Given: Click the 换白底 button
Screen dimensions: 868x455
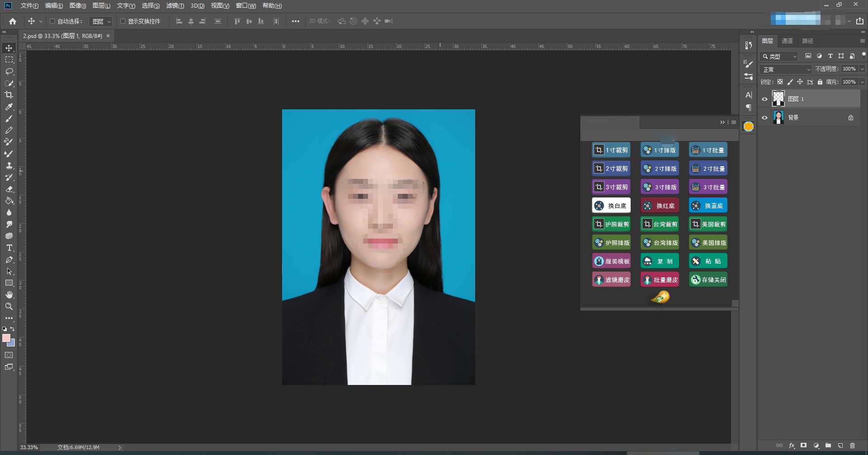Looking at the screenshot, I should point(611,206).
